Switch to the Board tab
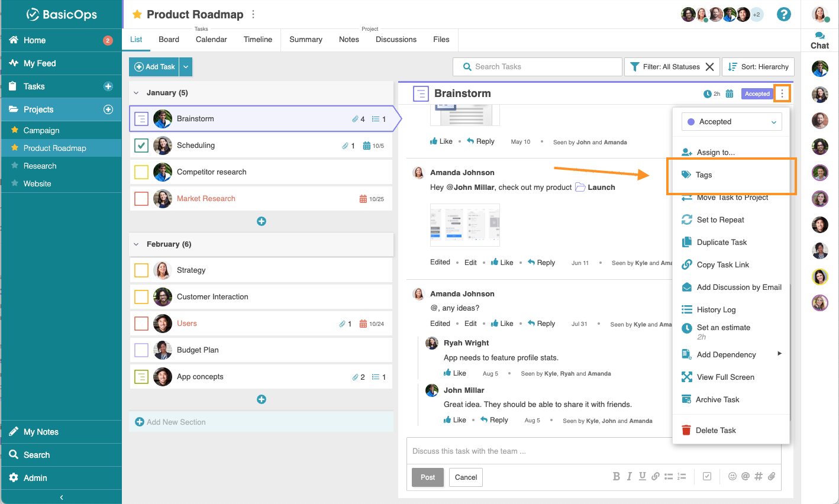 tap(169, 40)
